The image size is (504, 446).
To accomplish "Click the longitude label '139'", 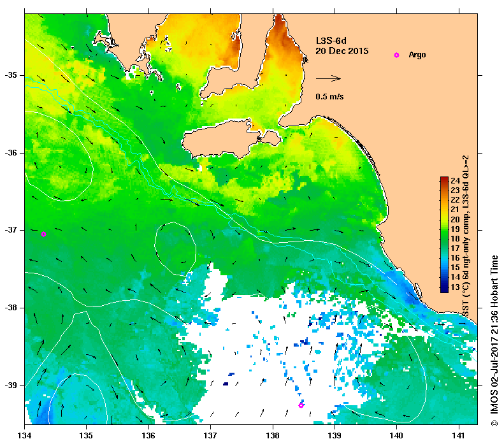I will coord(335,436).
